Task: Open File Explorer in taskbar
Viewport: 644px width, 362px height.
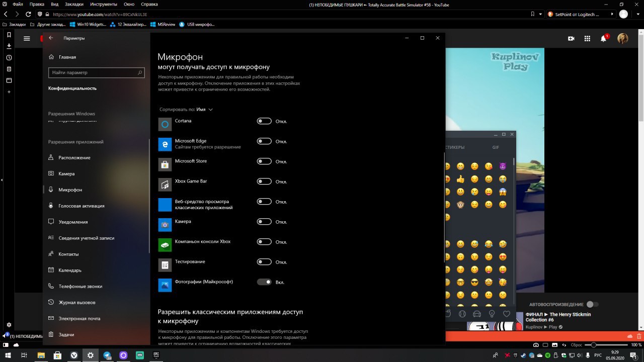Action: pyautogui.click(x=41, y=355)
